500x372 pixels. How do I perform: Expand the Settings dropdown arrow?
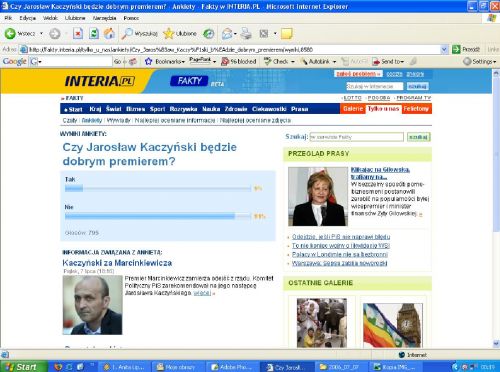(x=494, y=62)
